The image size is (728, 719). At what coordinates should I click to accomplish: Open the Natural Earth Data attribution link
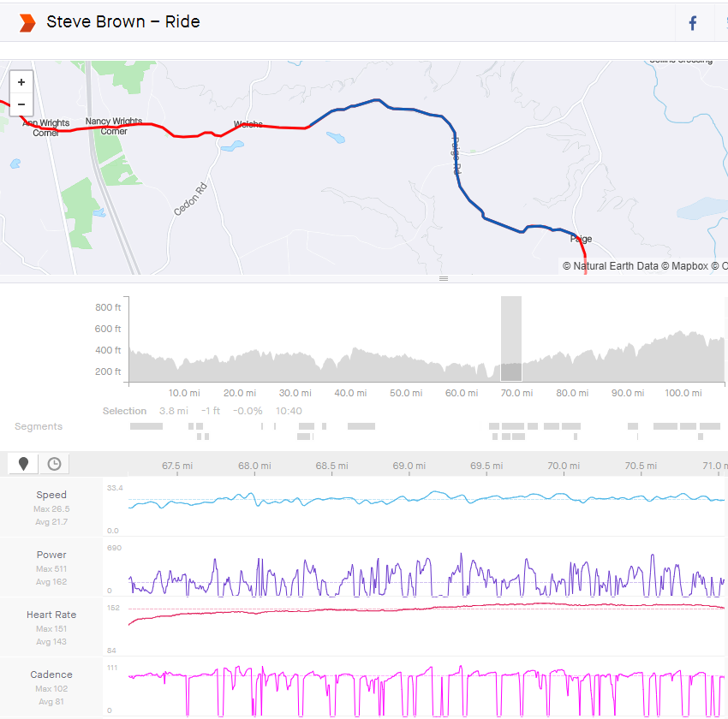[x=611, y=266]
